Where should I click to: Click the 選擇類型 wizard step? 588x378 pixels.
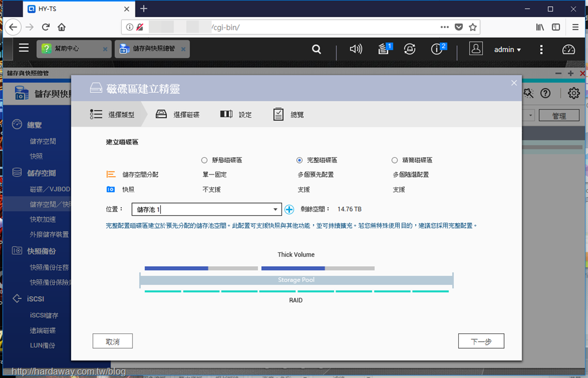(x=112, y=114)
